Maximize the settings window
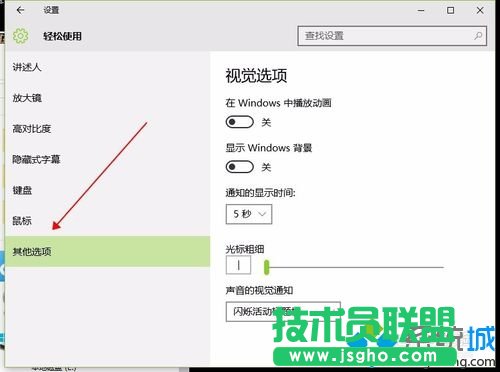Screen dimensions: 500x372 pos(451,11)
